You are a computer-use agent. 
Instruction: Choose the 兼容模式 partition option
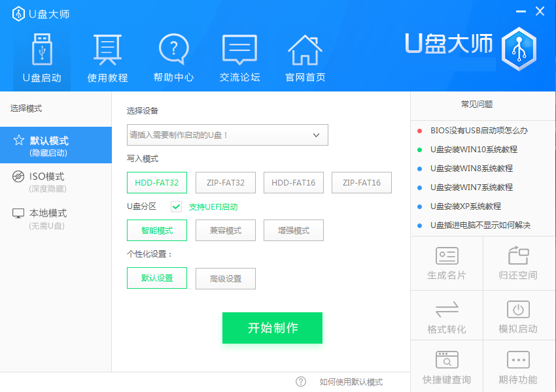[225, 231]
